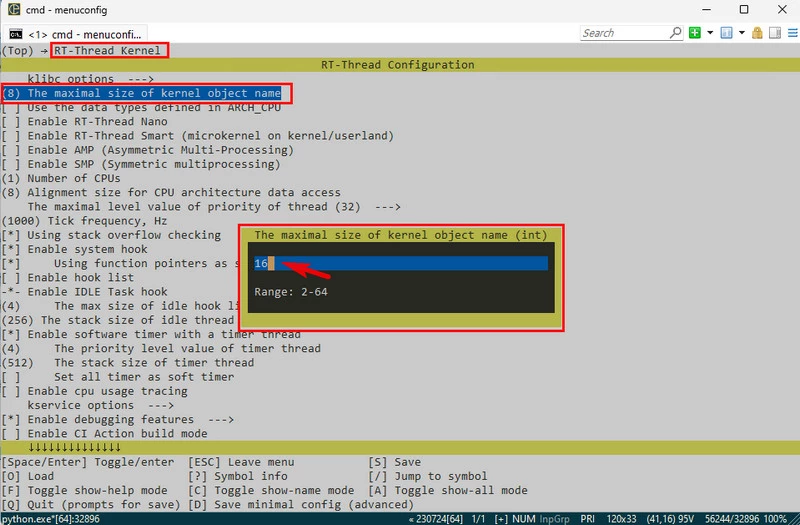
Task: Click '100%' zoom value in status bar
Action: (775, 519)
